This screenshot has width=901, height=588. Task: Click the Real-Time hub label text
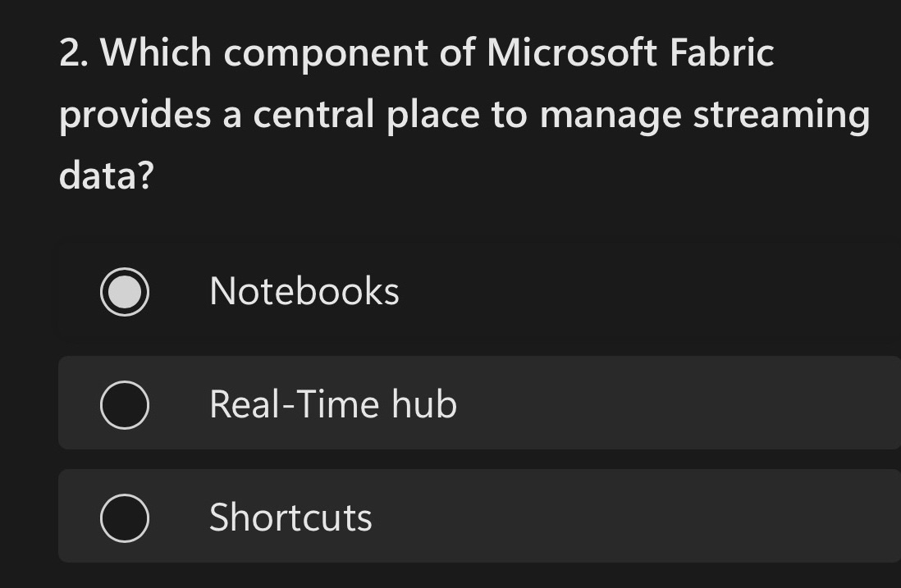tap(332, 403)
